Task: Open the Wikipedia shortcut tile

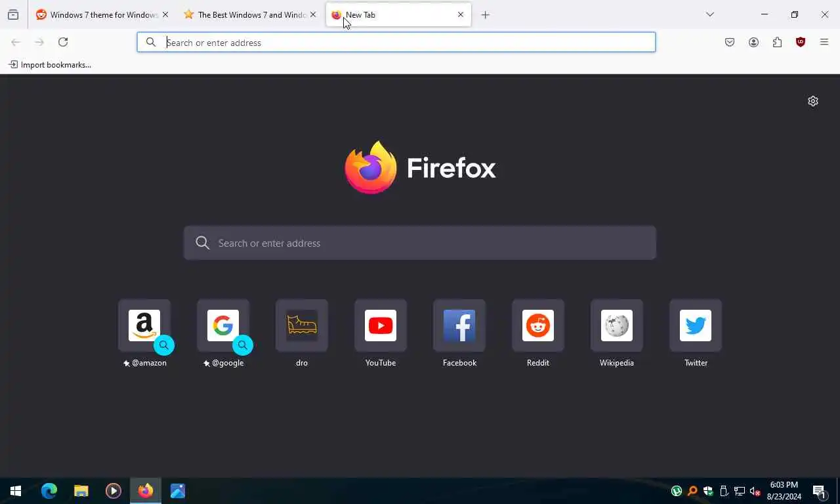Action: (x=617, y=325)
